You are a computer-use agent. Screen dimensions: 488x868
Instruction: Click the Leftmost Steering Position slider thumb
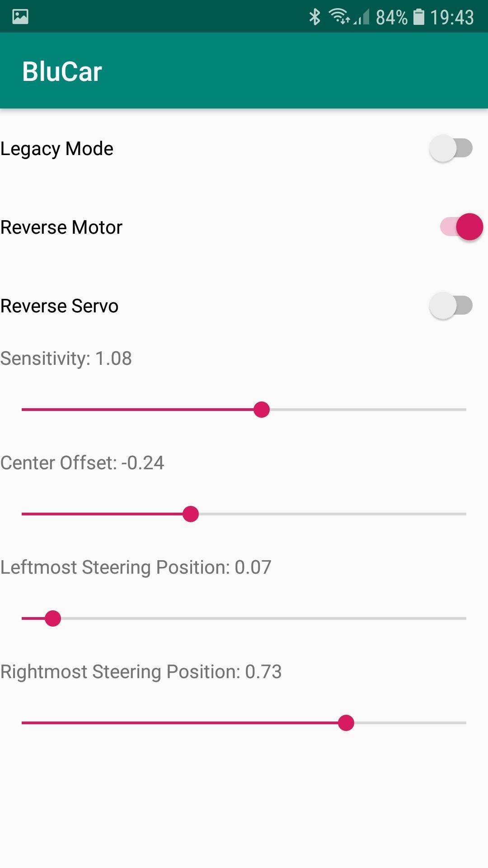[x=53, y=618]
